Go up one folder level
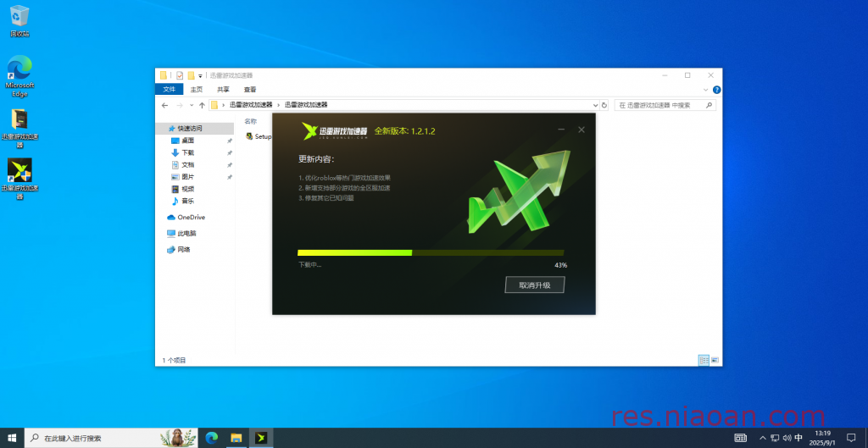The image size is (868, 448). coord(202,105)
